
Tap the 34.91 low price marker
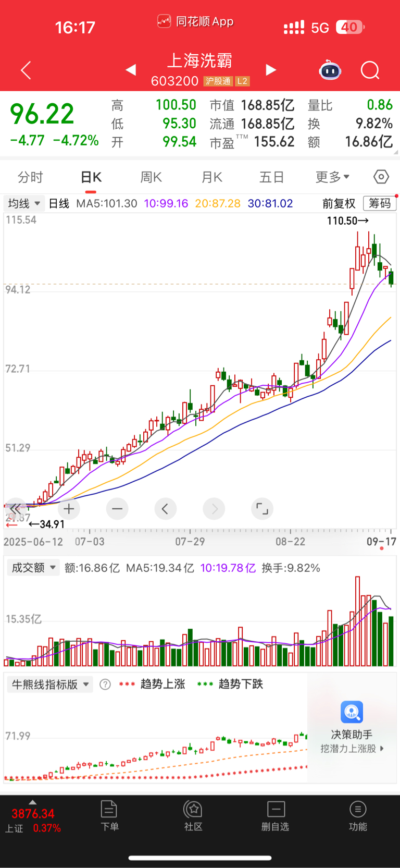[47, 524]
